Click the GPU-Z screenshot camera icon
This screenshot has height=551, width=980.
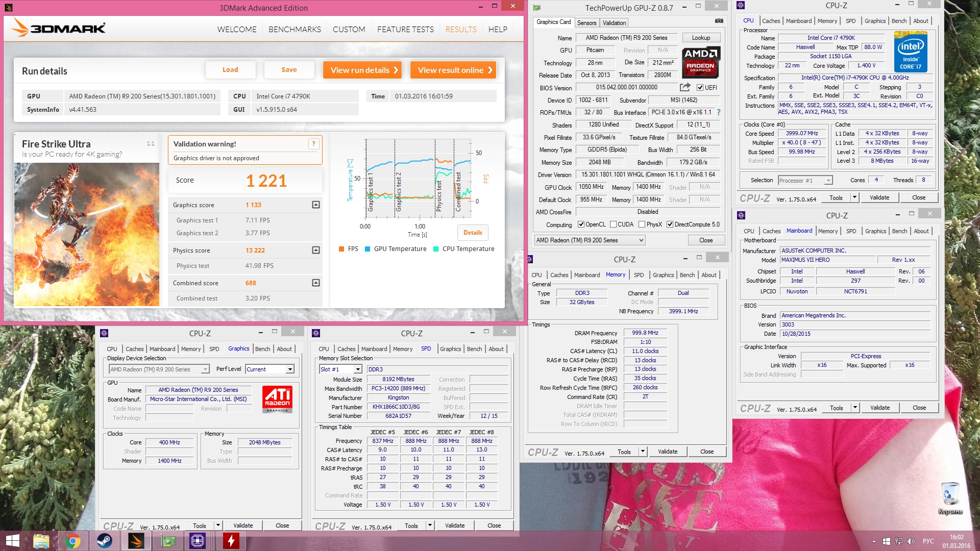(719, 21)
